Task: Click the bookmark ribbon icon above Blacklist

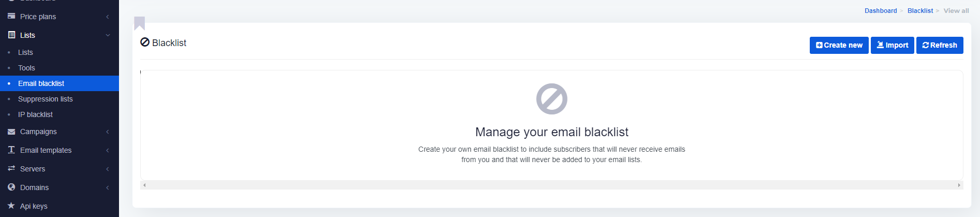Action: 139,23
